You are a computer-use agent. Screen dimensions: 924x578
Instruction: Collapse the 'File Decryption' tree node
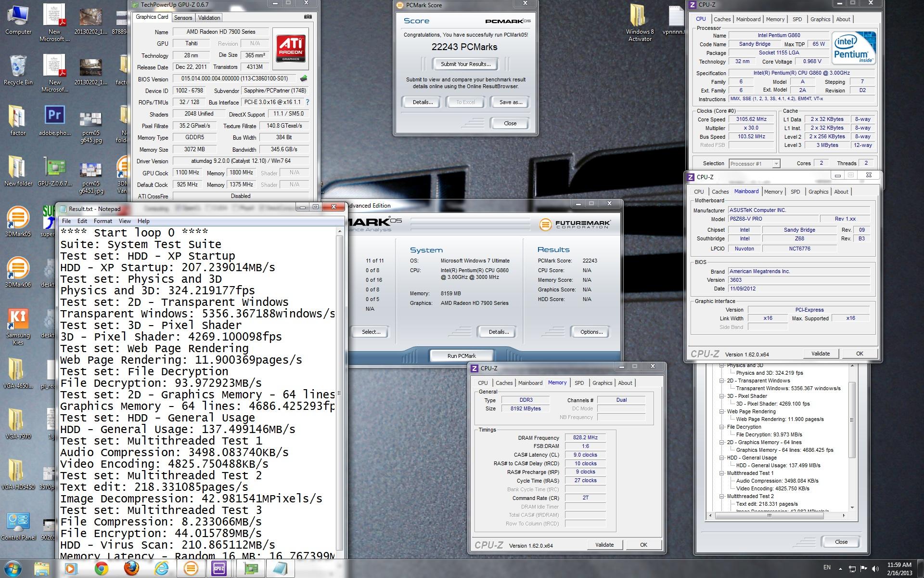coord(722,427)
